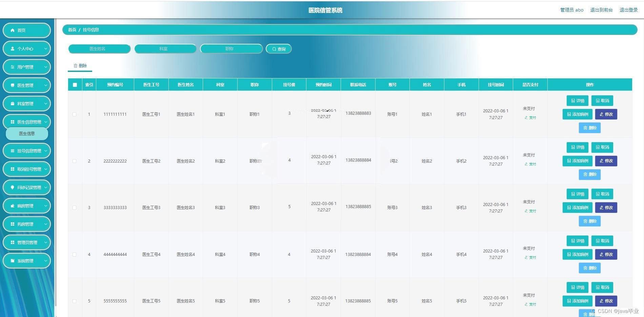Viewport: 644px width, 317px height.
Task: Click the icon beside 用户管理
Action: [13, 67]
